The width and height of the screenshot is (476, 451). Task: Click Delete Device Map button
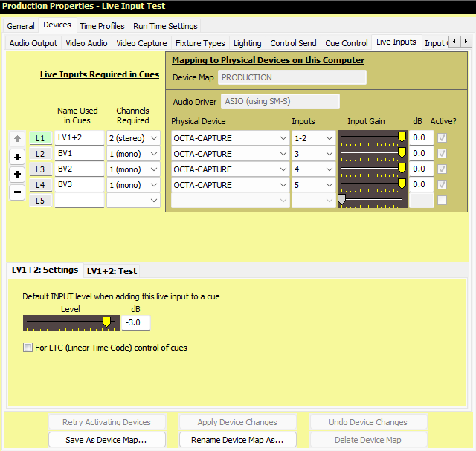tap(369, 440)
